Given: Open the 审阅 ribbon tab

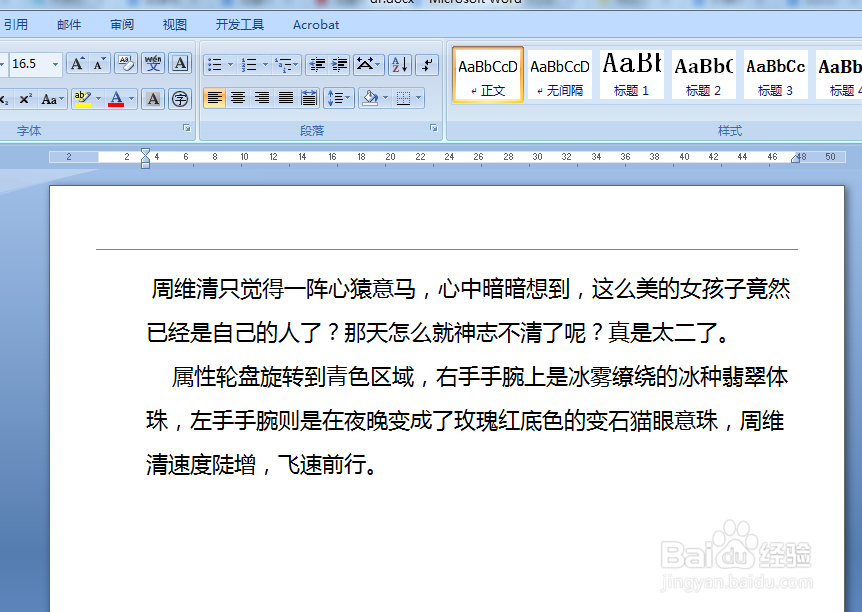Looking at the screenshot, I should [122, 25].
